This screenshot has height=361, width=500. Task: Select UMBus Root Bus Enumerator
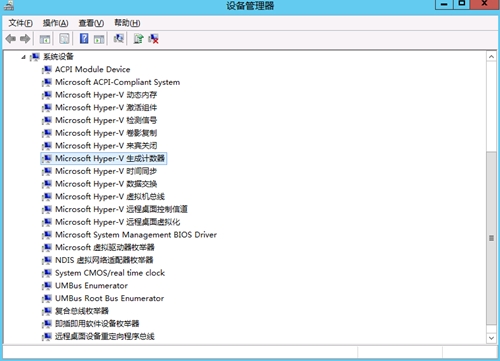(x=109, y=298)
